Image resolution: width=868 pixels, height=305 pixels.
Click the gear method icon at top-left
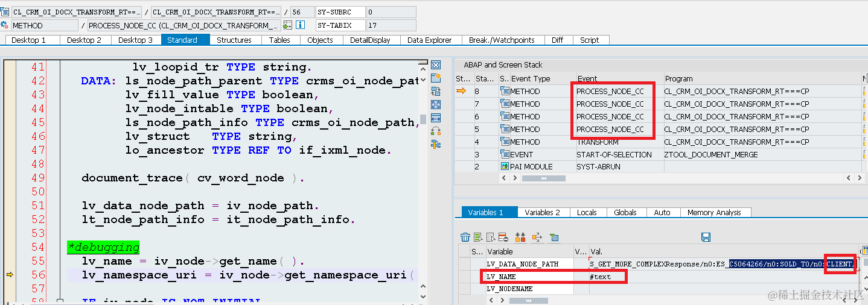5,25
